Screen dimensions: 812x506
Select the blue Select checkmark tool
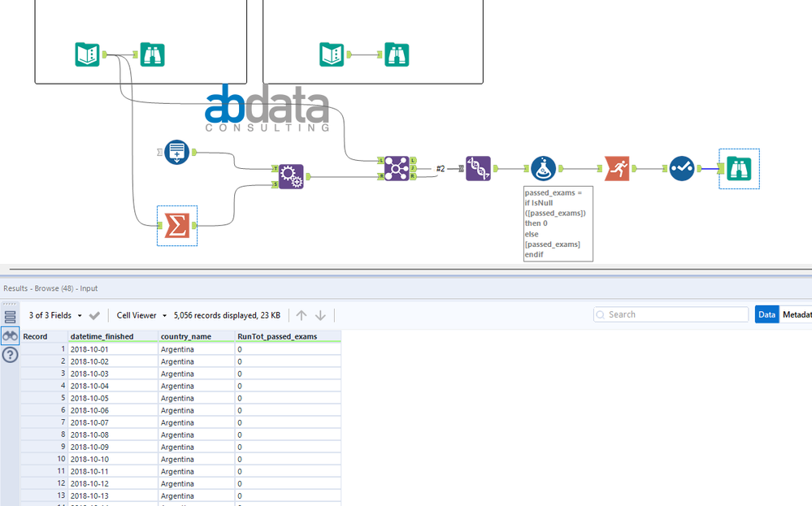pos(682,169)
